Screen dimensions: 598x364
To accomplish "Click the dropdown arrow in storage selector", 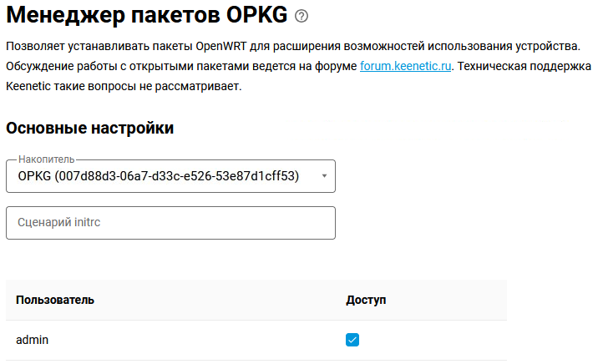I will 324,176.
